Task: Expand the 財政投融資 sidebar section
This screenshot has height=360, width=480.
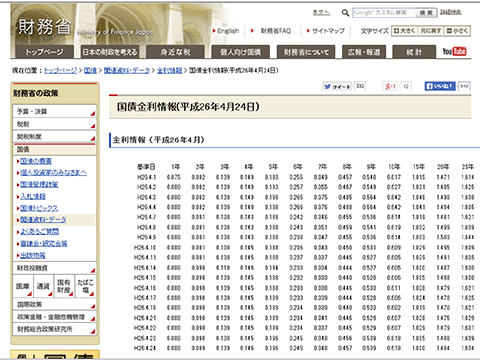Action: 55,268
